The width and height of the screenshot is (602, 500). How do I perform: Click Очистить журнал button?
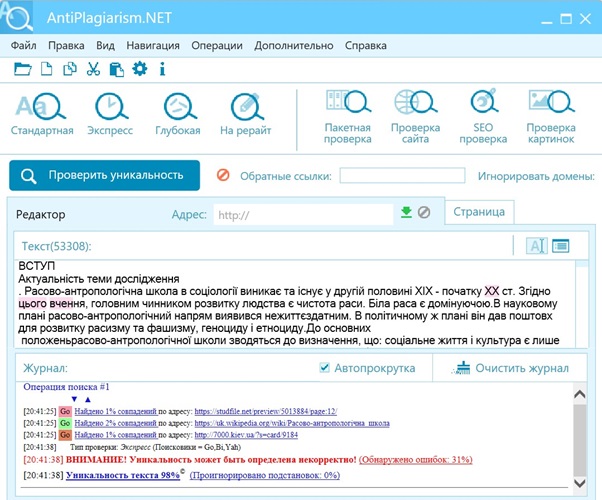(511, 368)
